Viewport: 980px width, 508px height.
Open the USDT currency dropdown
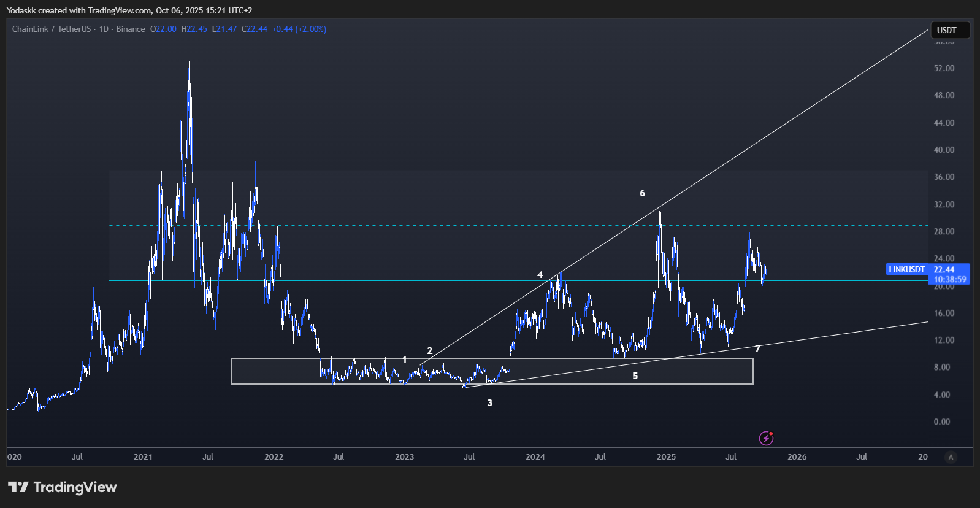coord(949,30)
